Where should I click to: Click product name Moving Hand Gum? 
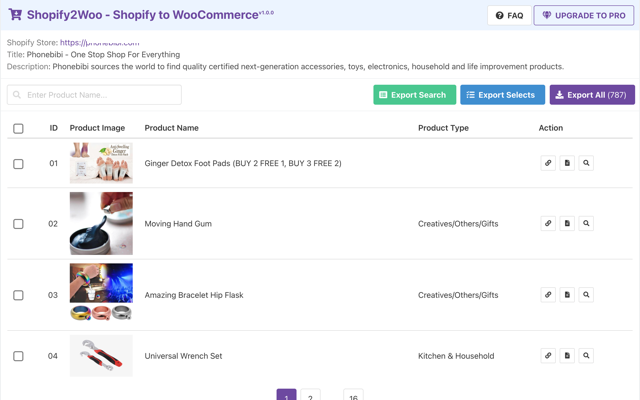(178, 224)
